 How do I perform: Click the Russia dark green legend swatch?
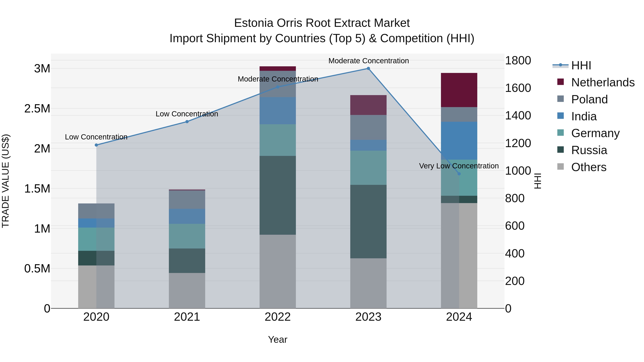click(561, 150)
